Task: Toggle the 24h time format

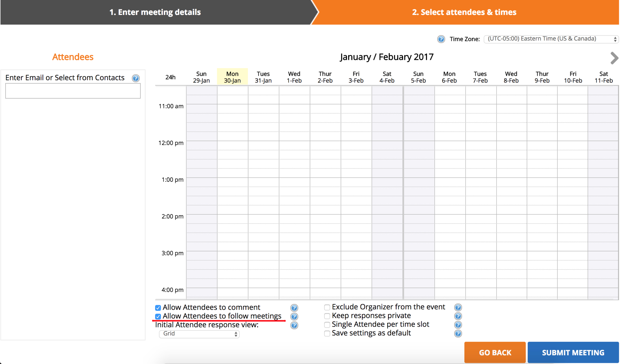Action: coord(171,77)
